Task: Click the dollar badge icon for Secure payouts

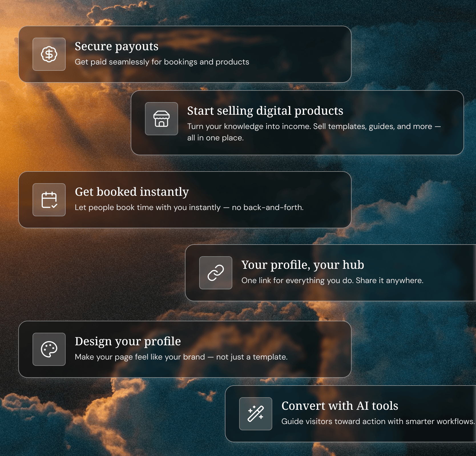Action: [x=49, y=54]
